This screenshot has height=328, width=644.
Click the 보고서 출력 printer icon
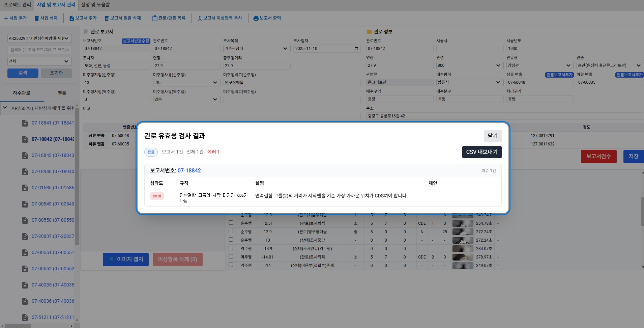[256, 18]
